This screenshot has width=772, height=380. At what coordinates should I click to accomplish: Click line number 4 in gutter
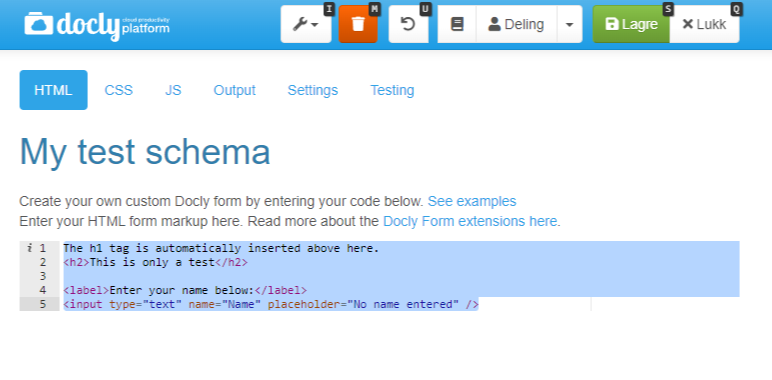[x=42, y=290]
